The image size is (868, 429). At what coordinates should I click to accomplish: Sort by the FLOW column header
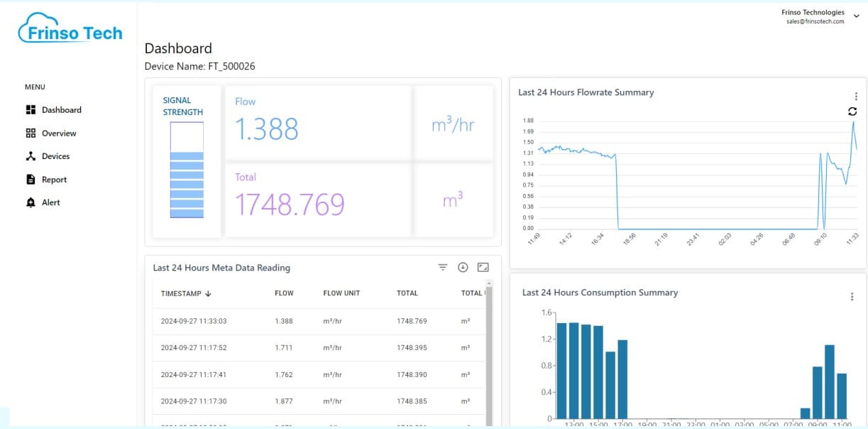pos(284,293)
